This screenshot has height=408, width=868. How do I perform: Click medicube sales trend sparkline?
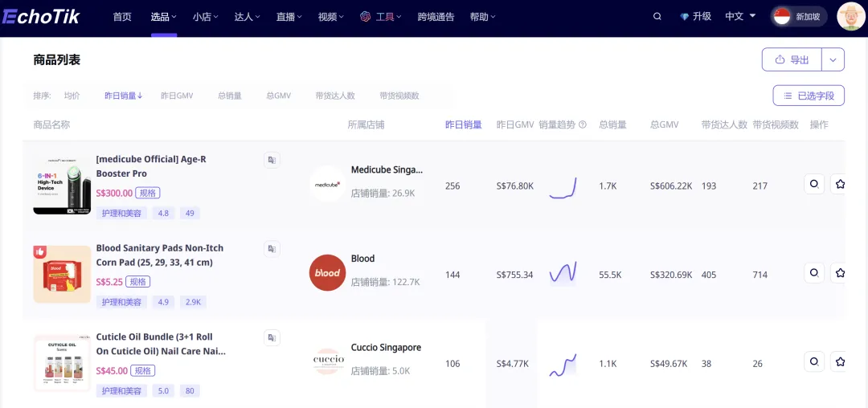pyautogui.click(x=563, y=187)
